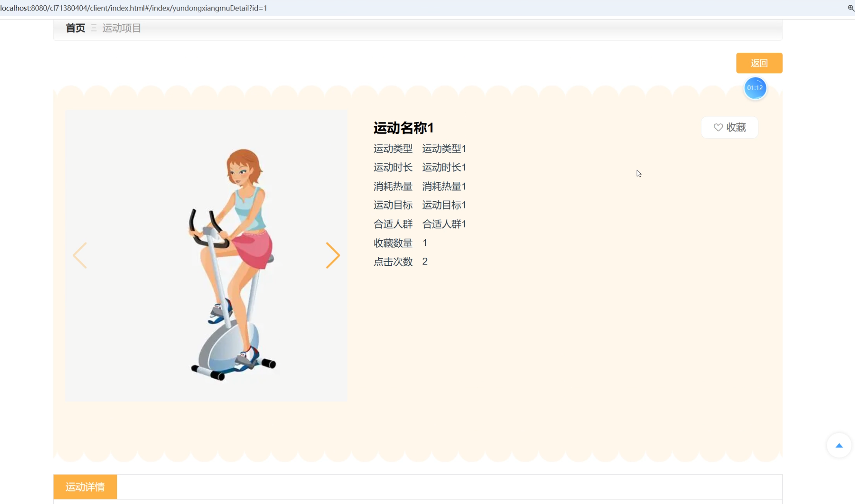Go to 首页 breadcrumb link
Image resolution: width=855 pixels, height=504 pixels.
pyautogui.click(x=76, y=28)
